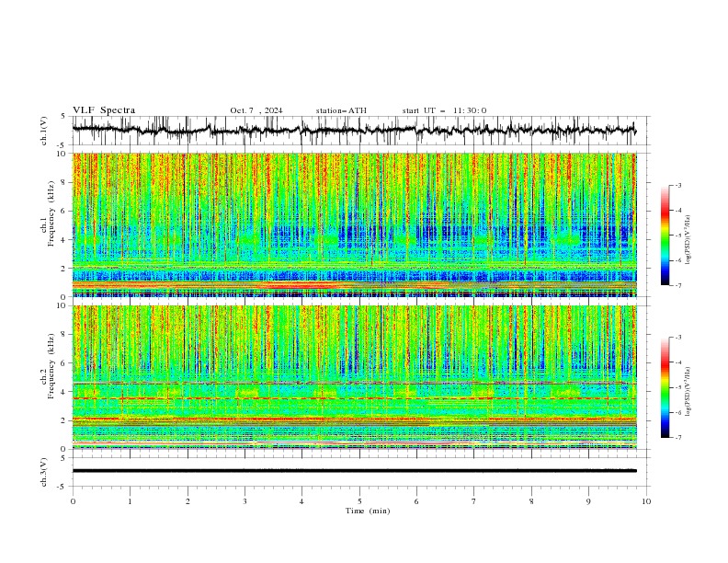The width and height of the screenshot is (728, 563).
Task: Click the "Time (min)" axis title
Action: [x=368, y=511]
